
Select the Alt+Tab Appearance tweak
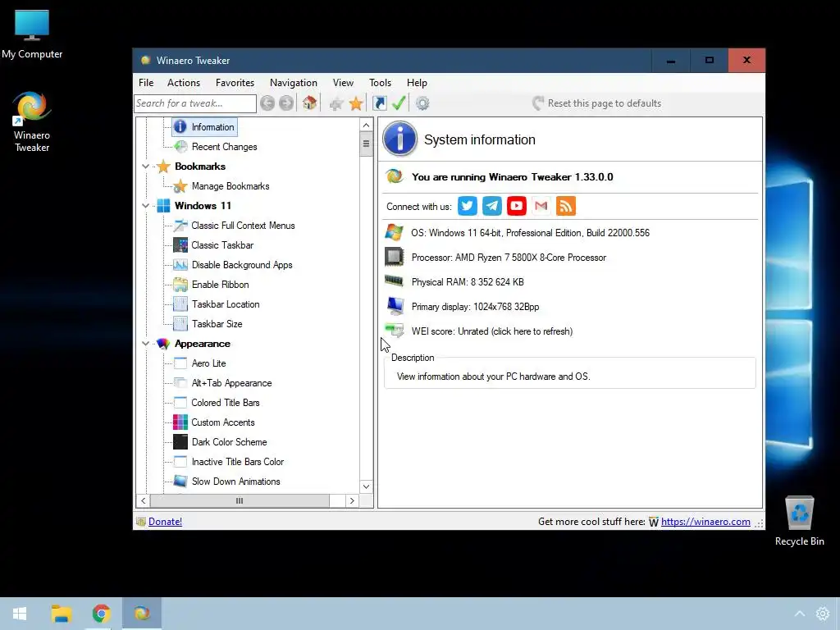[x=223, y=383]
